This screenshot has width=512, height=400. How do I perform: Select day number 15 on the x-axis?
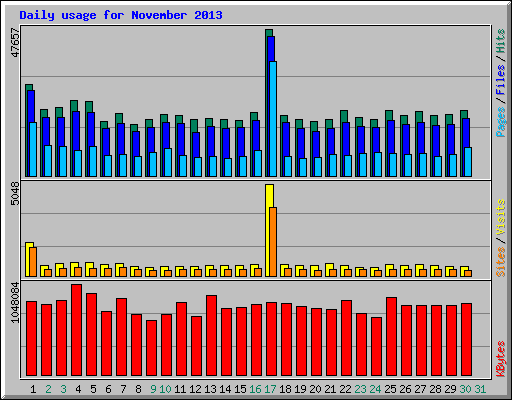pyautogui.click(x=240, y=389)
